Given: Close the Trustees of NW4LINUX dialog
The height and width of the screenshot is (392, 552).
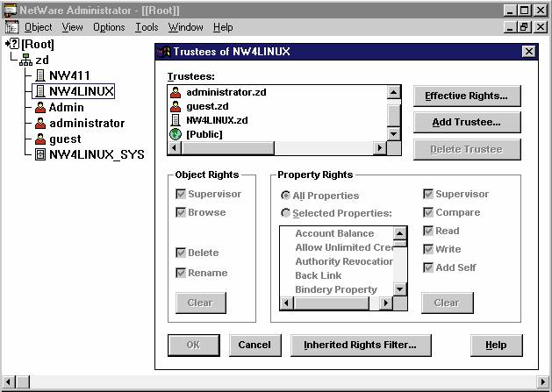Looking at the screenshot, I should (x=529, y=52).
